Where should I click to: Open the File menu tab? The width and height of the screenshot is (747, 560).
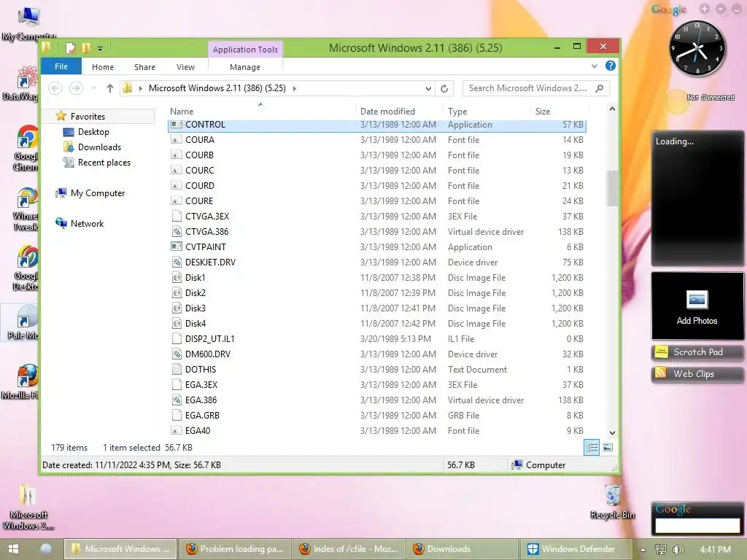(61, 66)
